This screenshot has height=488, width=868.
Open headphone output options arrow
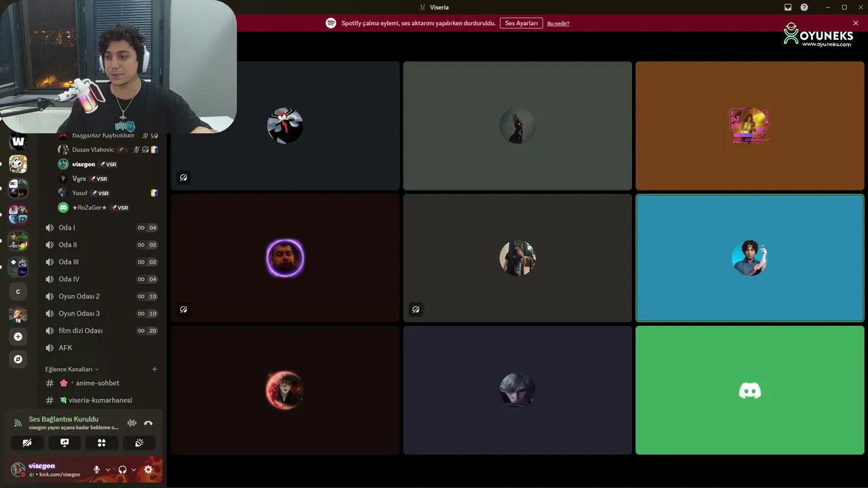[x=134, y=470]
